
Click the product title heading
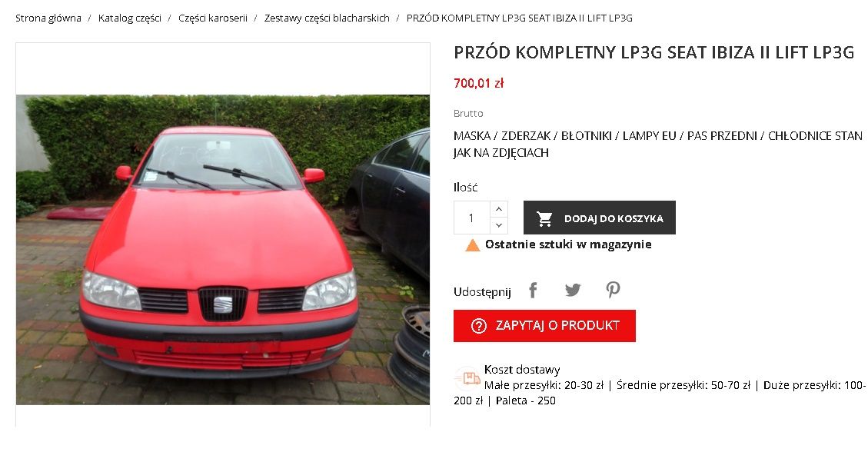653,52
